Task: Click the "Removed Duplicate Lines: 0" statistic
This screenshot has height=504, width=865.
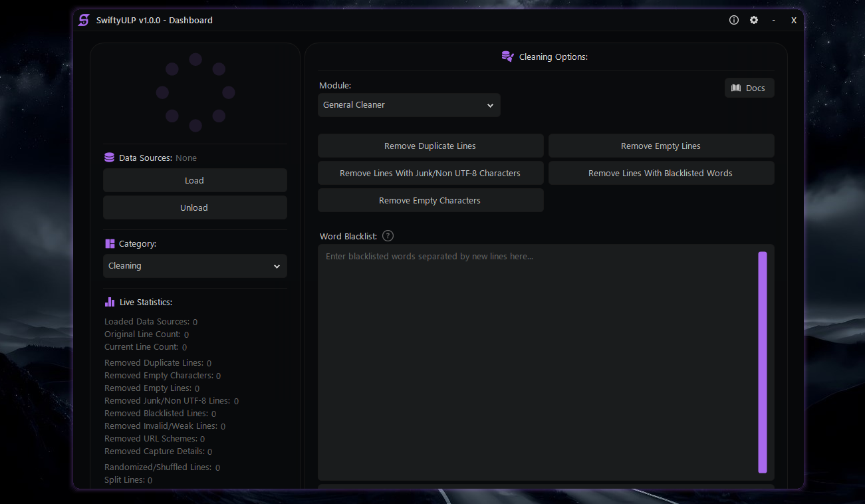Action: pyautogui.click(x=158, y=363)
